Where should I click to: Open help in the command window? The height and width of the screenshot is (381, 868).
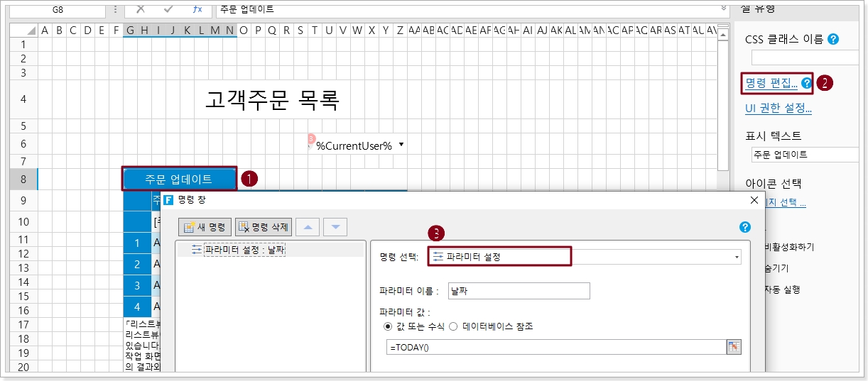pos(744,228)
